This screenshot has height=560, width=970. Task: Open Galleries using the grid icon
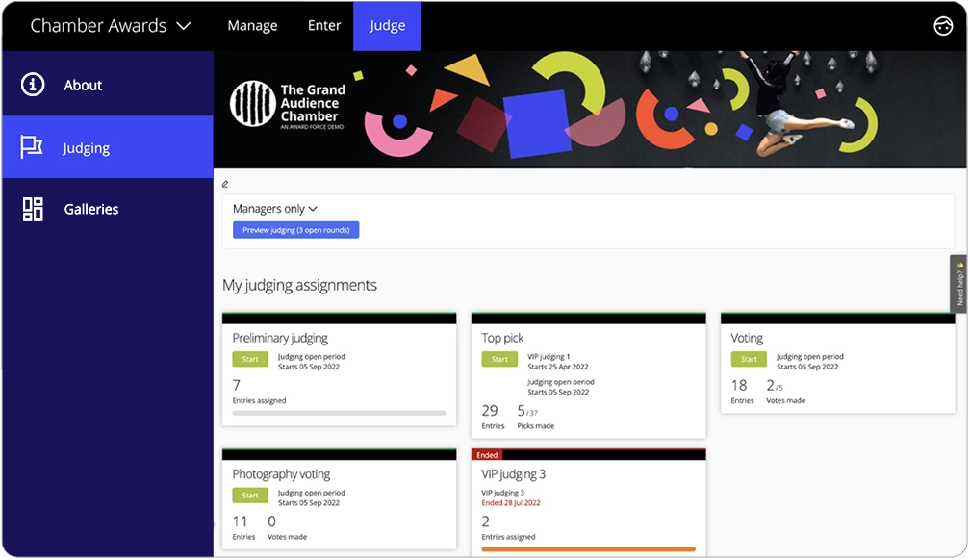click(x=32, y=209)
